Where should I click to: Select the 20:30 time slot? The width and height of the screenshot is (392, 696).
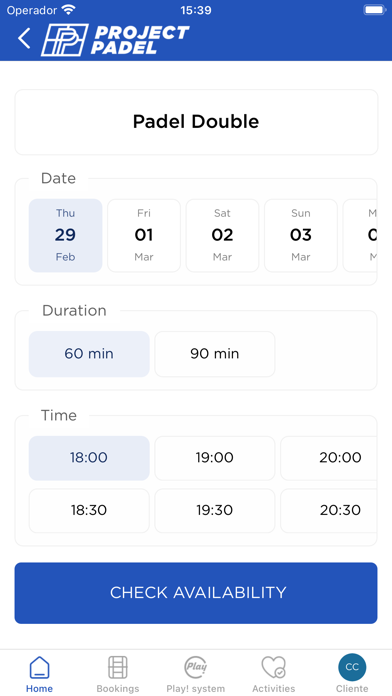point(329,510)
